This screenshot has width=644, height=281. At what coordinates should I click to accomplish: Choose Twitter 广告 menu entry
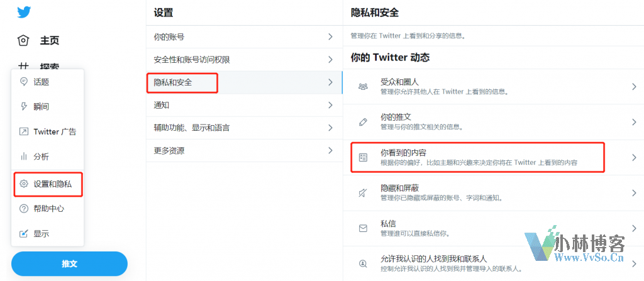coord(48,132)
